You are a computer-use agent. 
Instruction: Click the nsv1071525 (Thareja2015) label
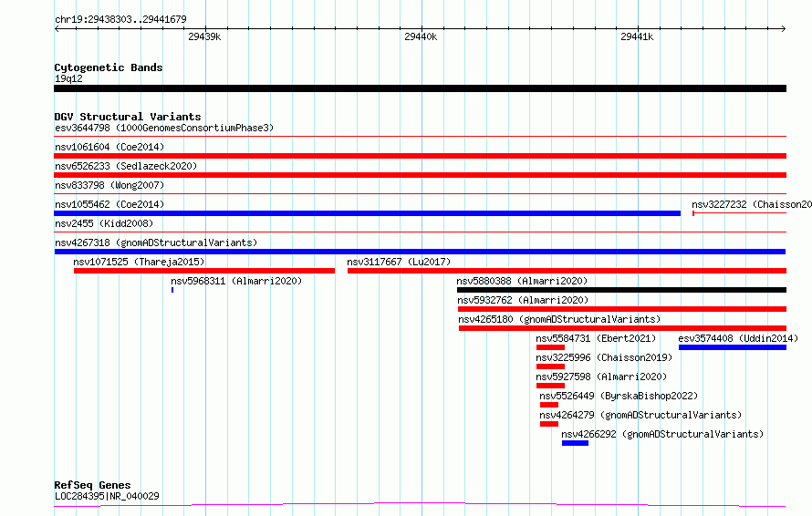[x=139, y=262]
